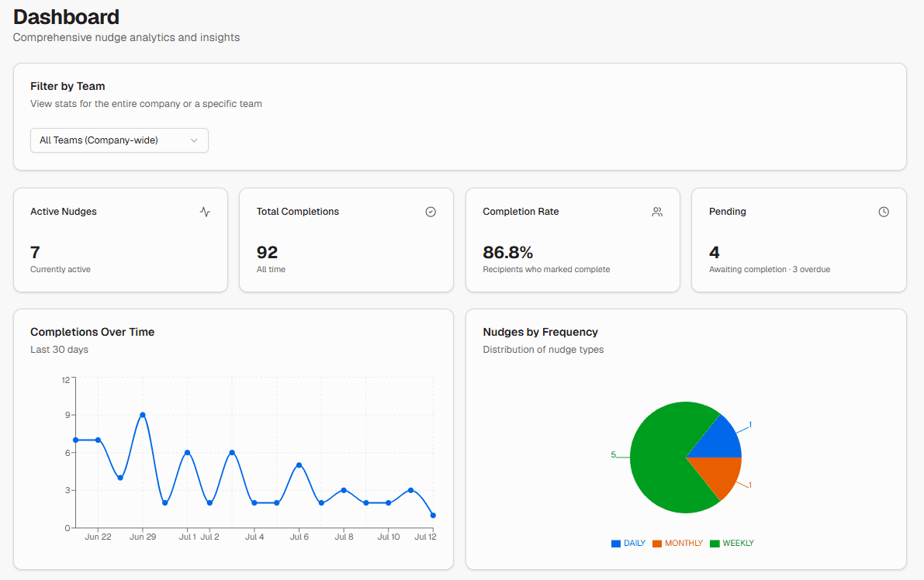Click the 'Jul 4' axis label
The image size is (924, 580).
point(254,537)
